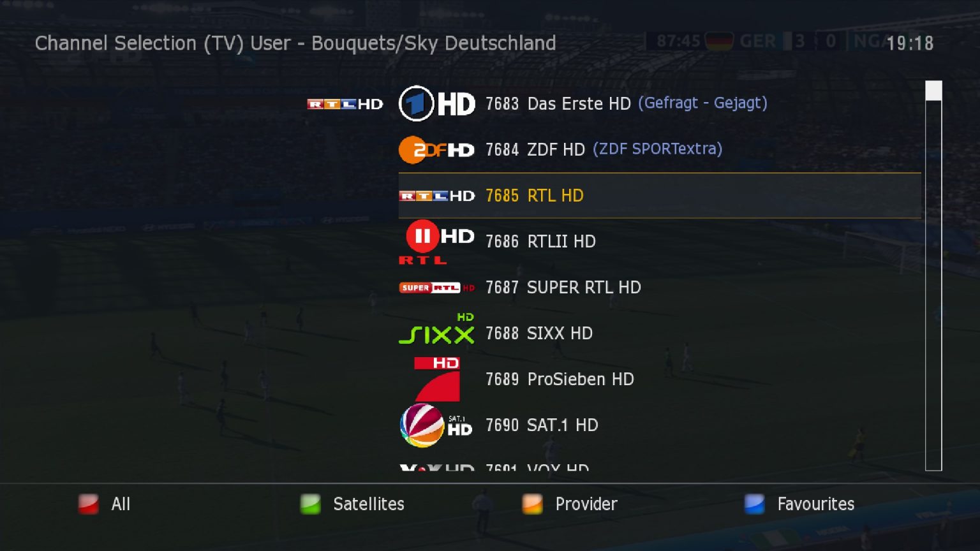Click the SUPER RTL HD logo
Image resolution: width=980 pixels, height=551 pixels.
pos(437,288)
